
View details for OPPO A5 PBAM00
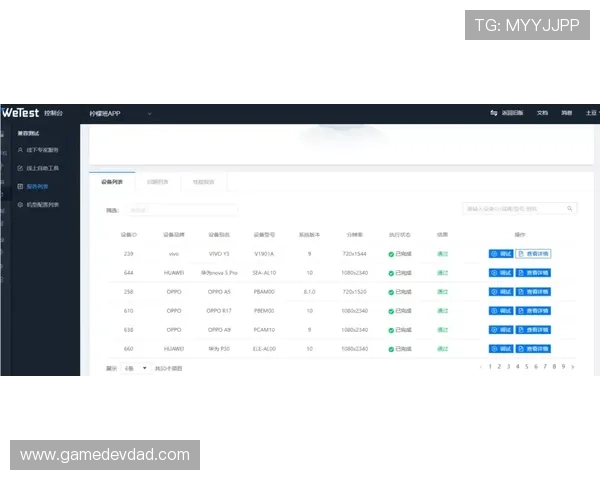(x=533, y=292)
